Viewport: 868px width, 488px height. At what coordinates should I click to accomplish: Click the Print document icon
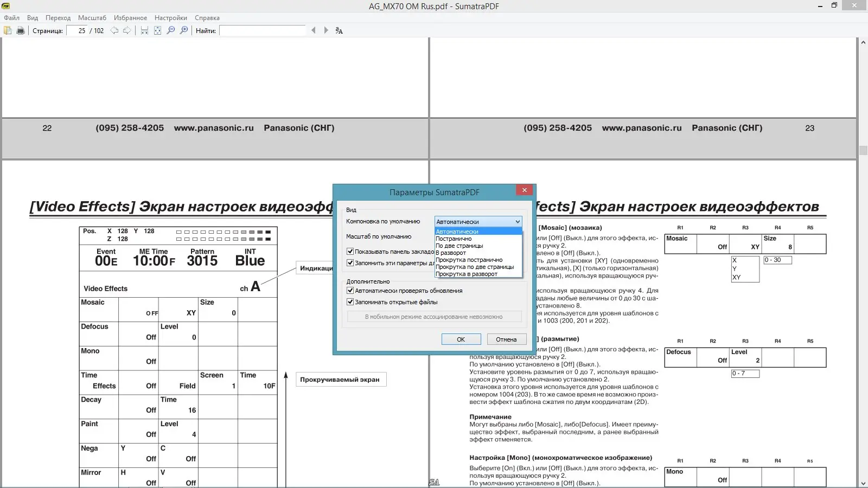coord(20,30)
